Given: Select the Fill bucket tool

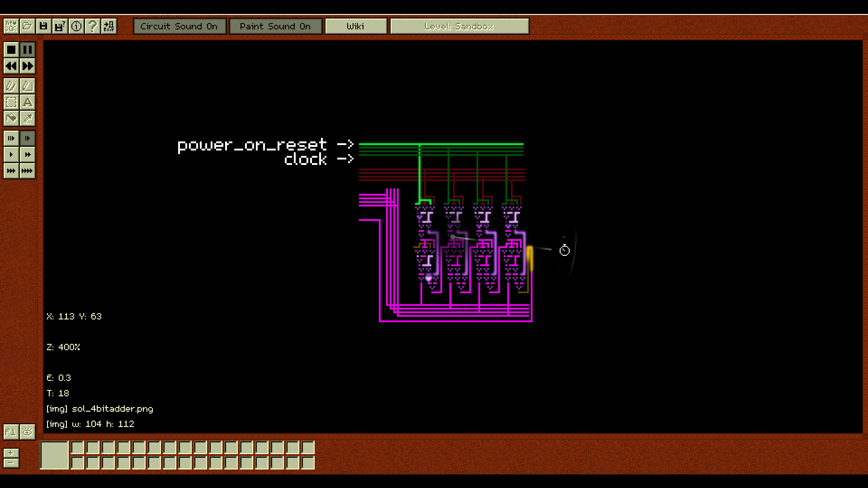Looking at the screenshot, I should 11,119.
